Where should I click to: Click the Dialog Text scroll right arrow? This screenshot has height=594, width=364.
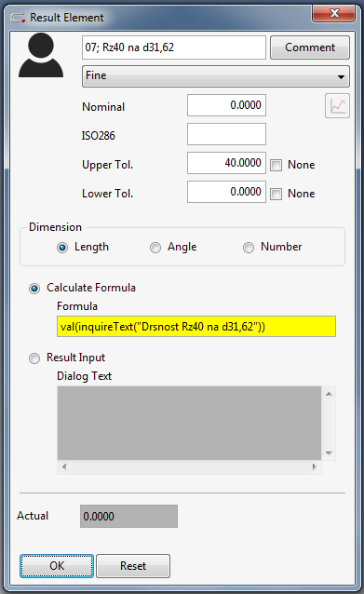tap(315, 466)
